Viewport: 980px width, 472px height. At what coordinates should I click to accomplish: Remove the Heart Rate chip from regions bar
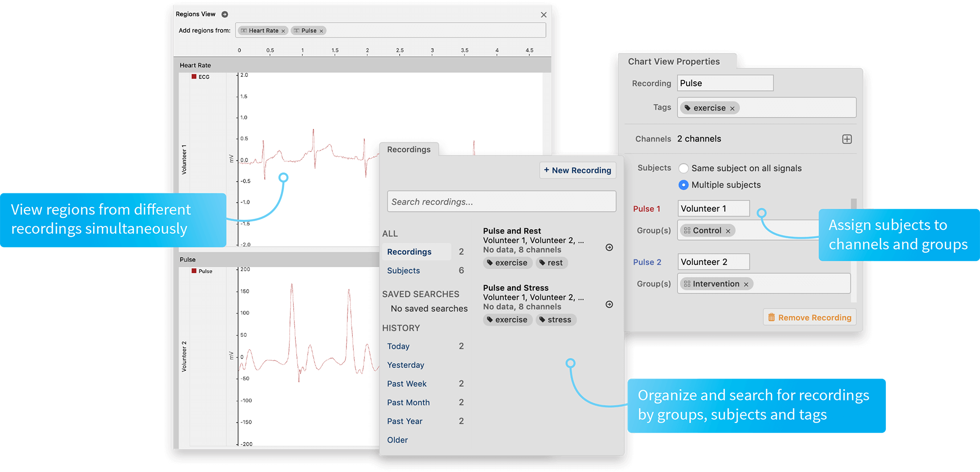pos(283,30)
